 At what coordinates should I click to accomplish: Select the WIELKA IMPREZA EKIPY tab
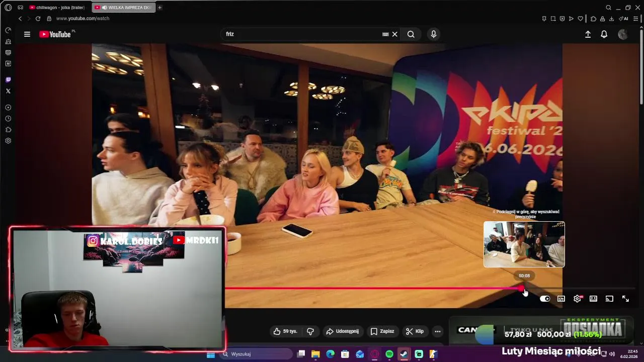point(123,8)
